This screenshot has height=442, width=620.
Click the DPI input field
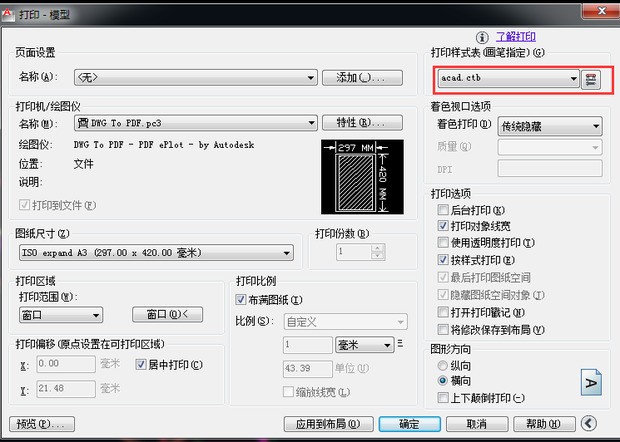(x=550, y=169)
